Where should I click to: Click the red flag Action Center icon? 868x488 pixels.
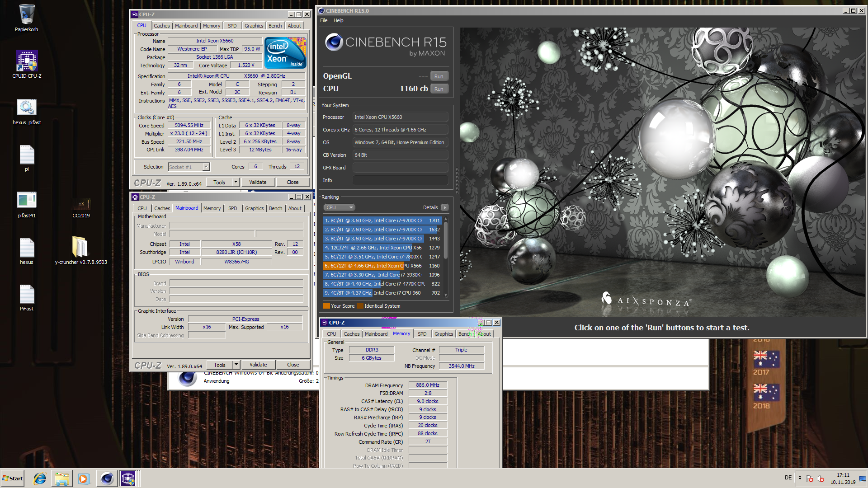(810, 479)
